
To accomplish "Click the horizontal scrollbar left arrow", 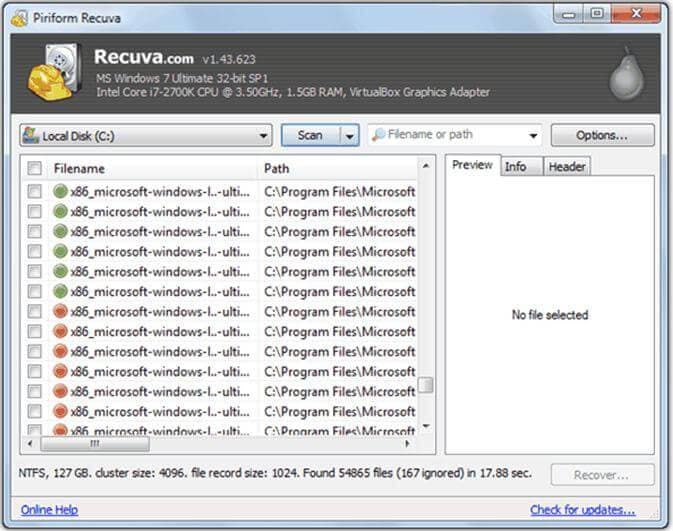I will 30,443.
